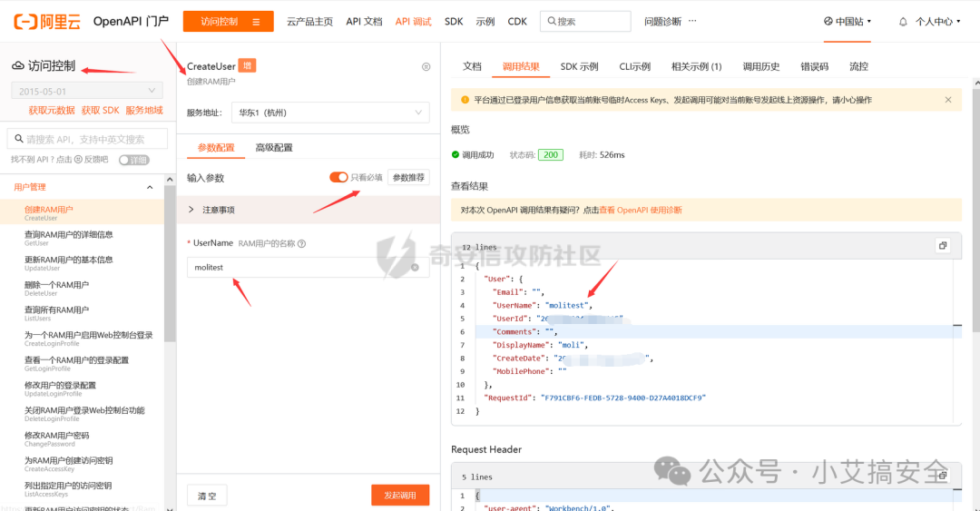This screenshot has width=980, height=511.
Task: Open the 个人中心 dropdown
Action: click(937, 22)
